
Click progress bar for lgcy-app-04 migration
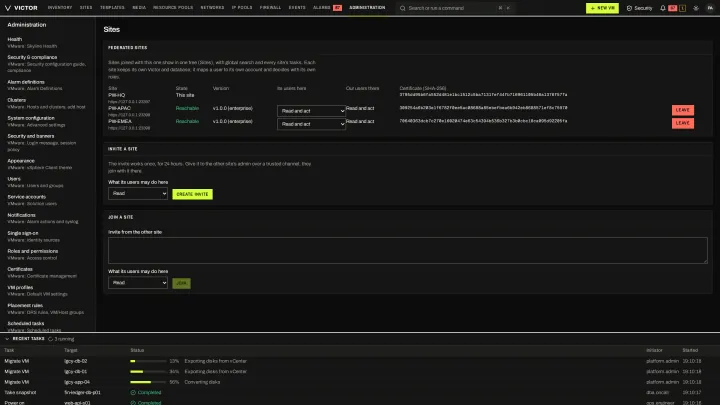[x=148, y=382]
